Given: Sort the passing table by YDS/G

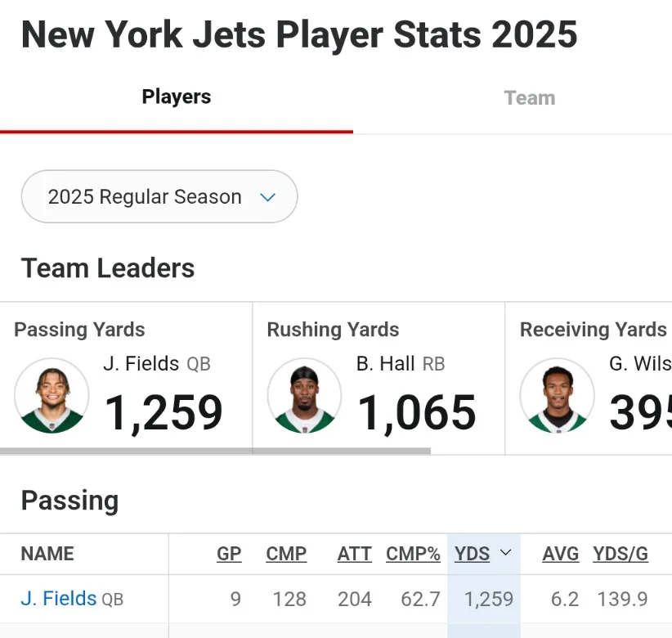Looking at the screenshot, I should click(x=619, y=554).
